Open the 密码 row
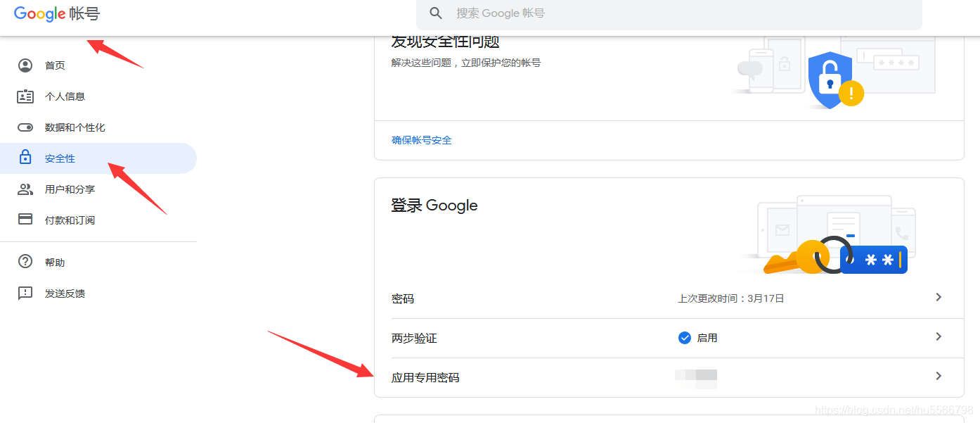Image resolution: width=980 pixels, height=423 pixels. point(669,298)
